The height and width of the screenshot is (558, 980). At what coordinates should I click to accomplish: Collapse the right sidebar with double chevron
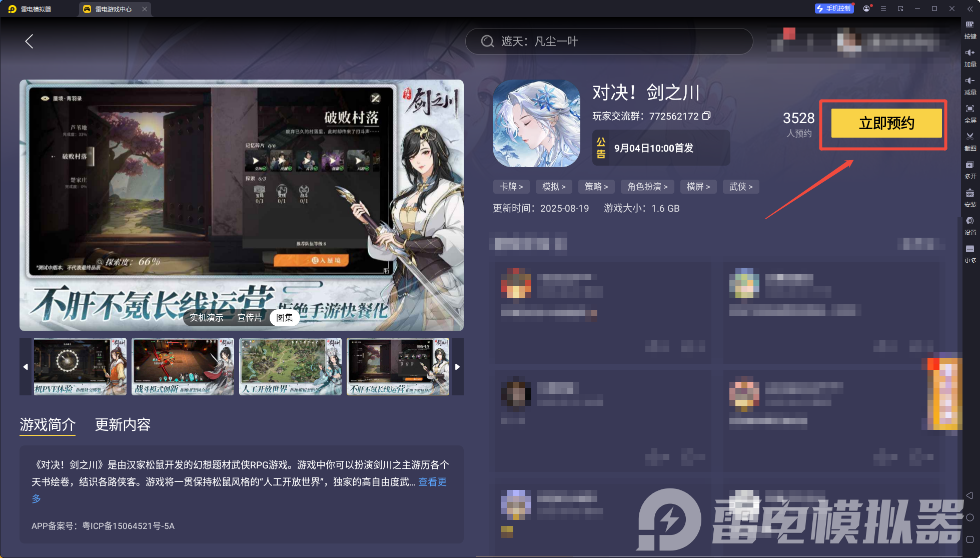[x=970, y=9]
